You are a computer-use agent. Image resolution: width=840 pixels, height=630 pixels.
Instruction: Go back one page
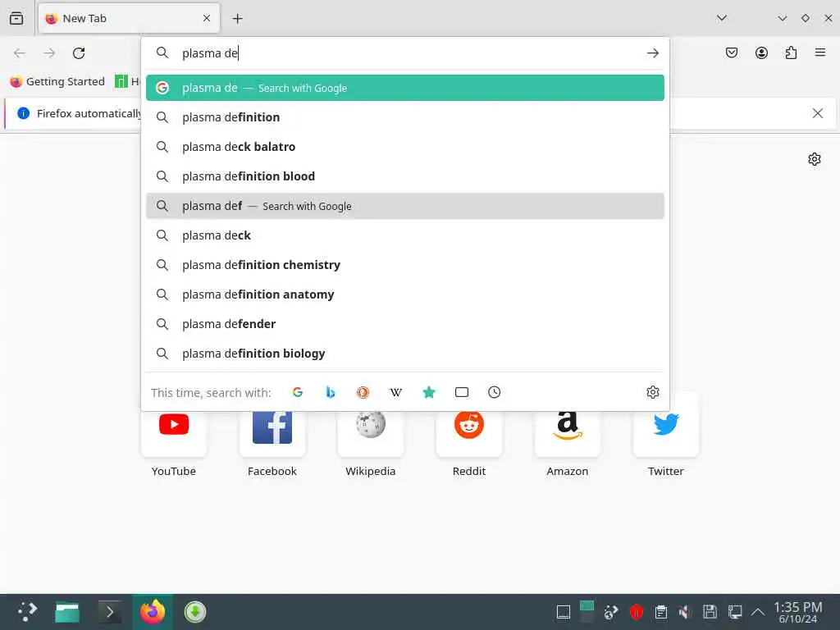(20, 53)
